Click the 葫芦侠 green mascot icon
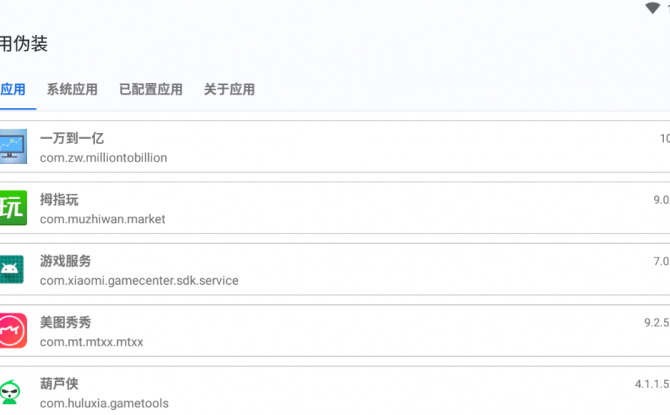This screenshot has width=670, height=415. tap(10, 392)
